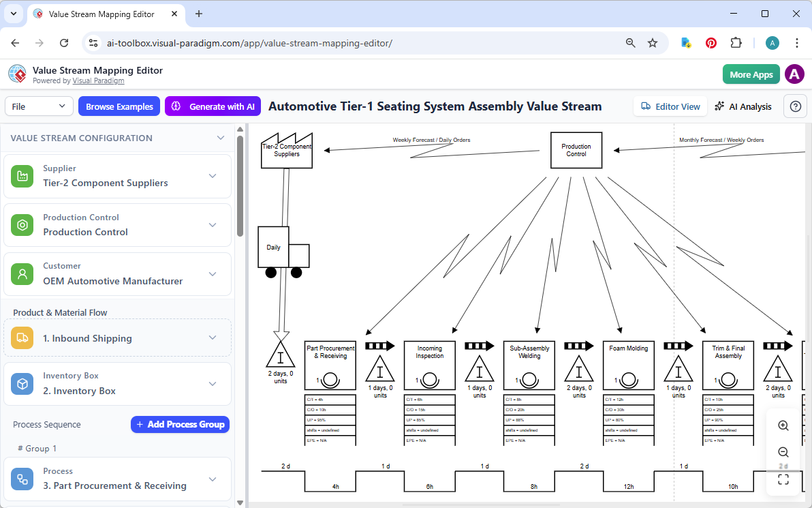Screen dimensions: 812x508
Task: Click the Generate with AI button
Action: tap(213, 106)
